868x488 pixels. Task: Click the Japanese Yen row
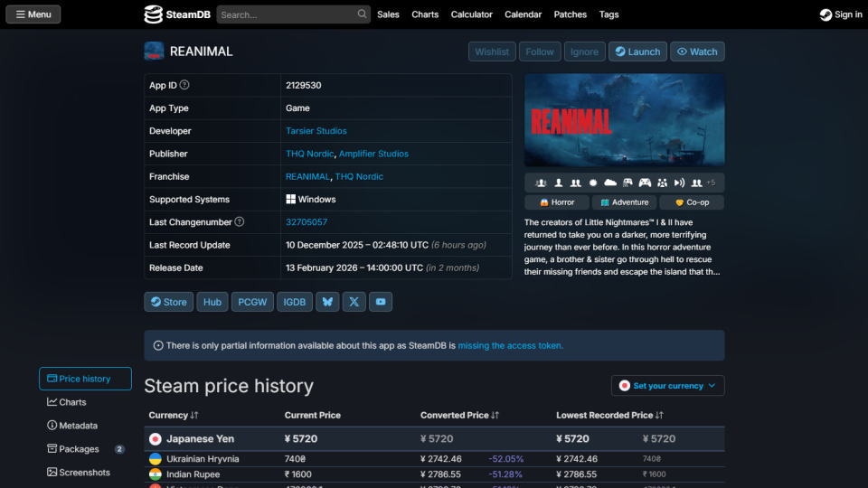coord(435,439)
